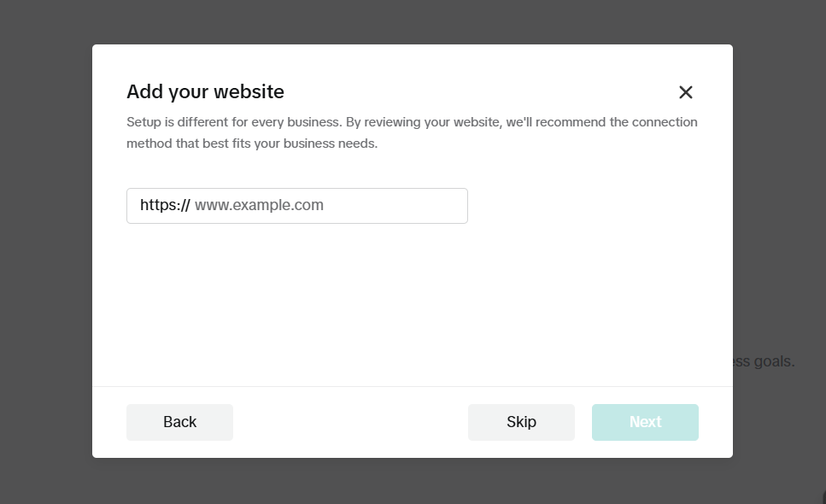The height and width of the screenshot is (504, 826).
Task: Close the Add your website dialog
Action: pos(685,92)
